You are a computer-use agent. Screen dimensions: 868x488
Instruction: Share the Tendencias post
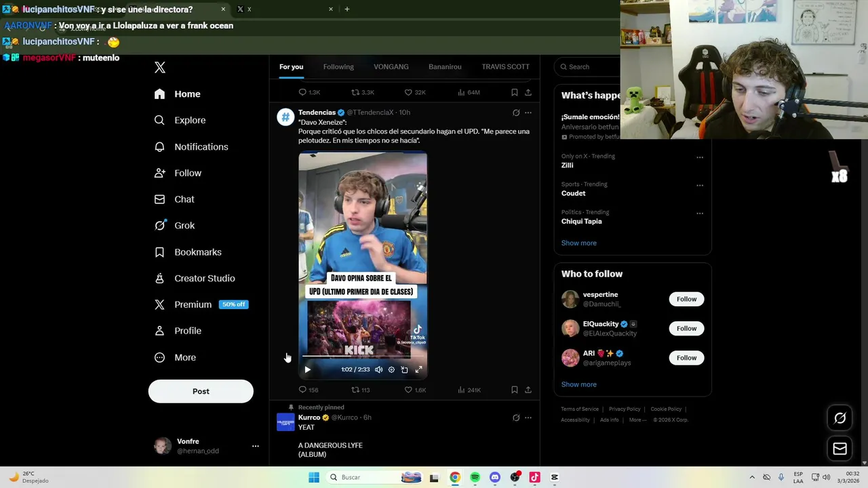(x=528, y=390)
